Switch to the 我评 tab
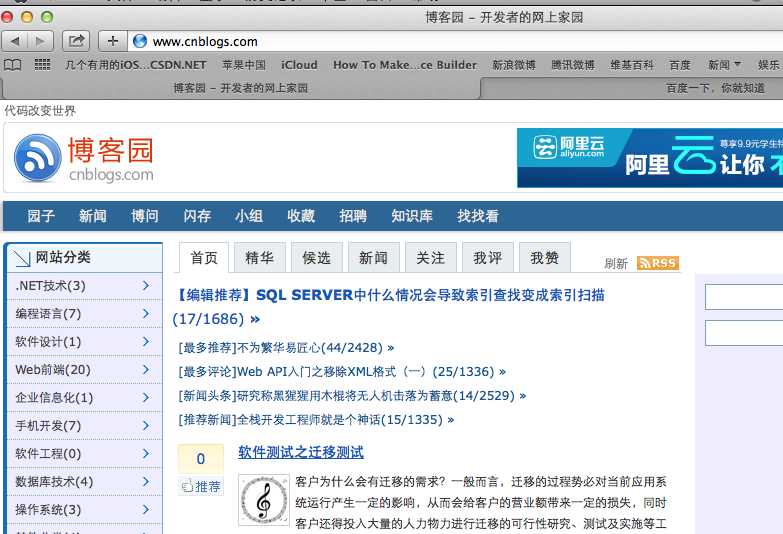 click(487, 258)
